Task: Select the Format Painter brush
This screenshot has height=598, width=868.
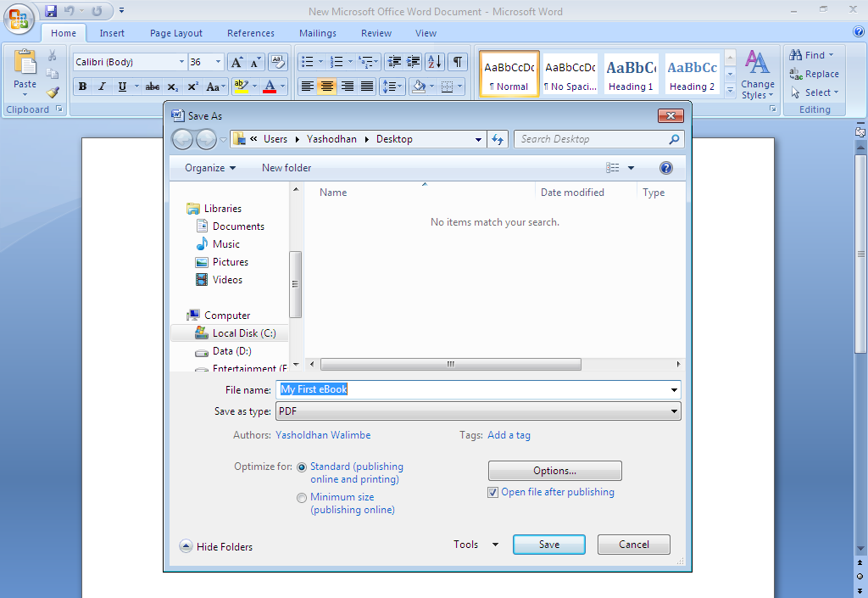Action: click(53, 92)
